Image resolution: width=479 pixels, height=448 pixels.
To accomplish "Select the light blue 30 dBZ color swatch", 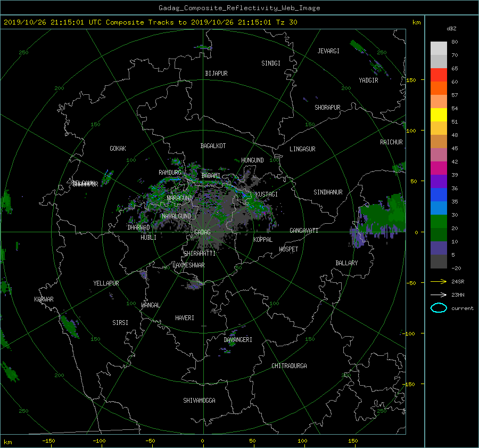I will (x=439, y=208).
